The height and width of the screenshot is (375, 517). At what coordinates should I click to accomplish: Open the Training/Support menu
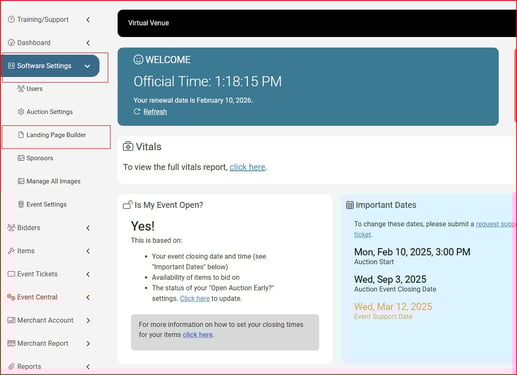click(43, 20)
